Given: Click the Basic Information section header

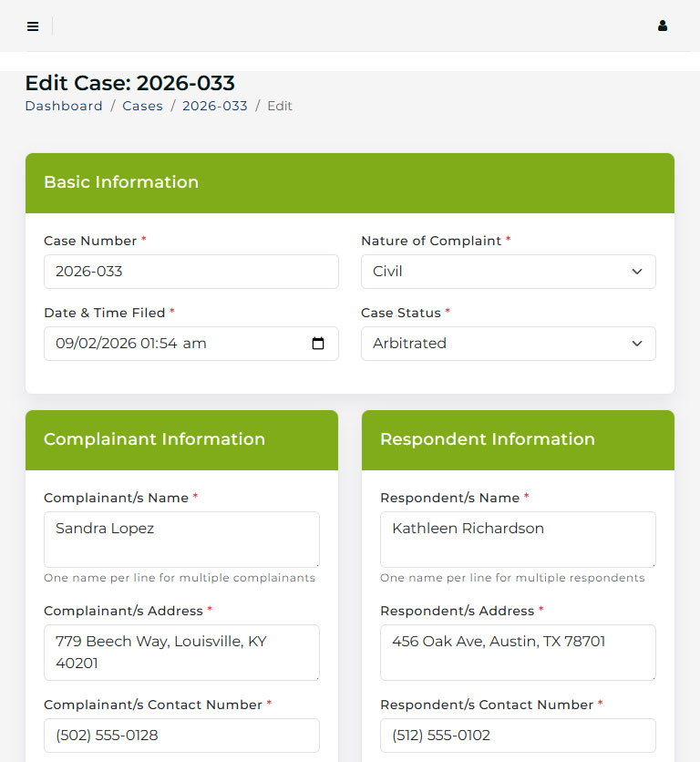Looking at the screenshot, I should (121, 182).
